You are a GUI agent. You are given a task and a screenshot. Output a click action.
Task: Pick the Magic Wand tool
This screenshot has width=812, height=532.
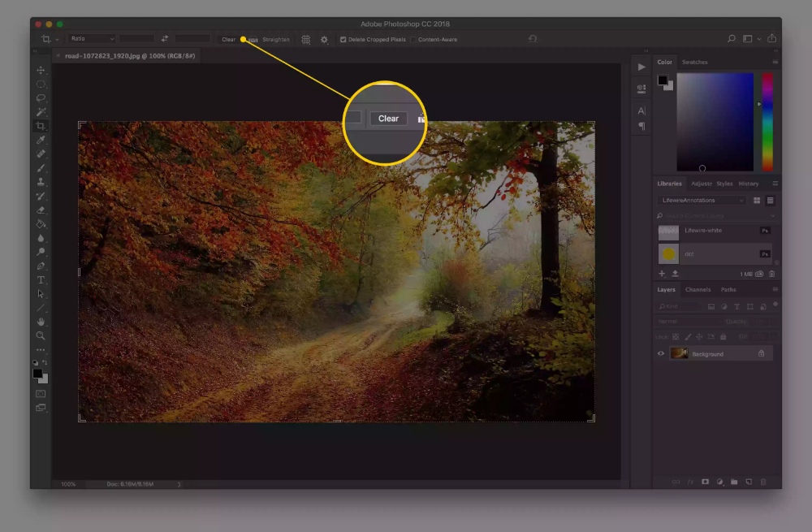(x=41, y=112)
